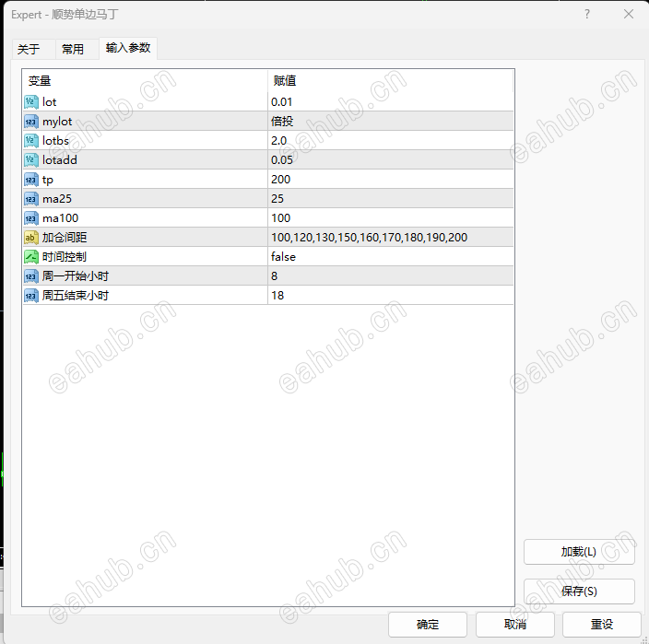Viewport: 649px width, 644px height.
Task: Select the lot variable name
Action: 49,102
